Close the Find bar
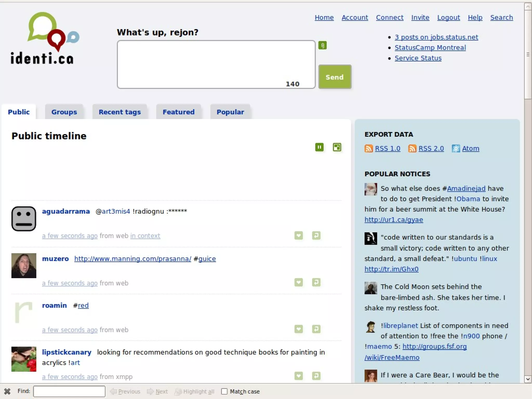The image size is (532, 399). click(x=7, y=391)
